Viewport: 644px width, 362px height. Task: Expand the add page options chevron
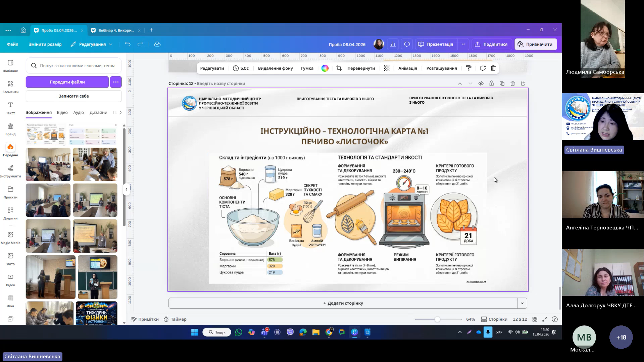tap(522, 303)
